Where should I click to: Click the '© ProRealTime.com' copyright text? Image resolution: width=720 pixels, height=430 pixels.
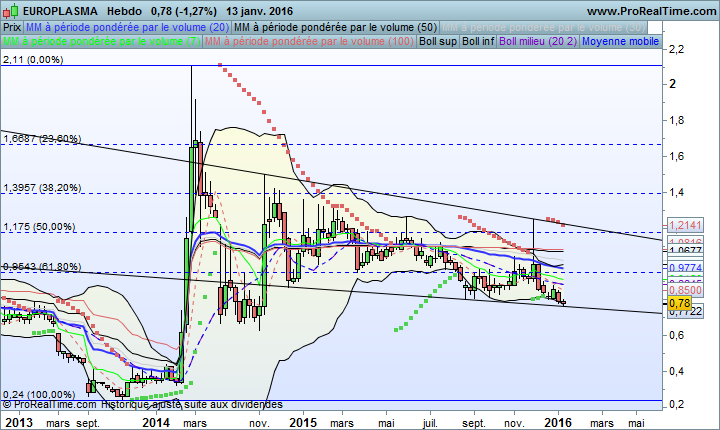click(50, 404)
